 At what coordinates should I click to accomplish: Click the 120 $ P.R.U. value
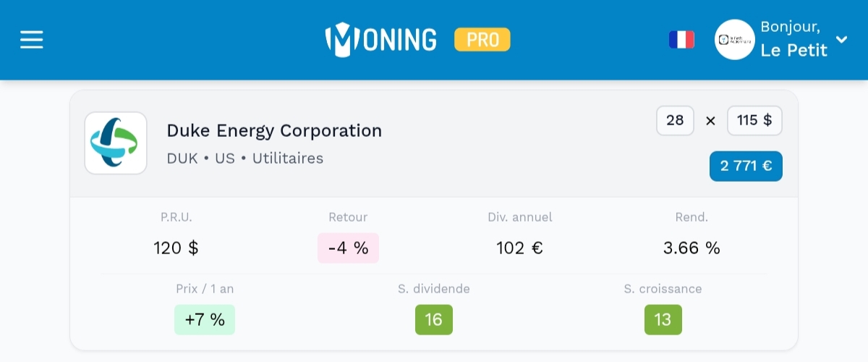176,248
